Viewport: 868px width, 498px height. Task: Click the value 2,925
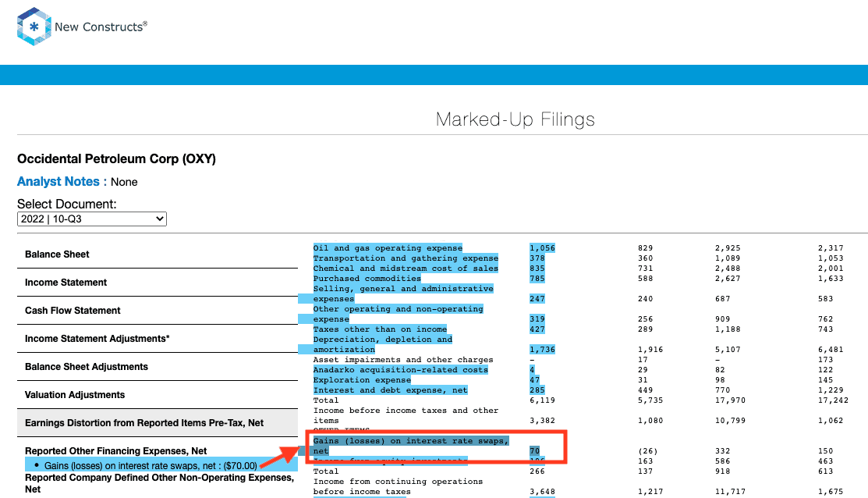pyautogui.click(x=728, y=248)
